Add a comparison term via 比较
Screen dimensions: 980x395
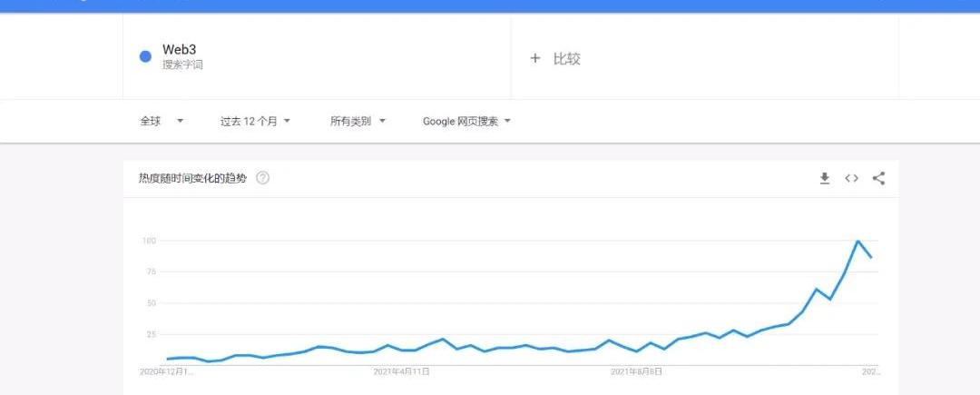(566, 58)
